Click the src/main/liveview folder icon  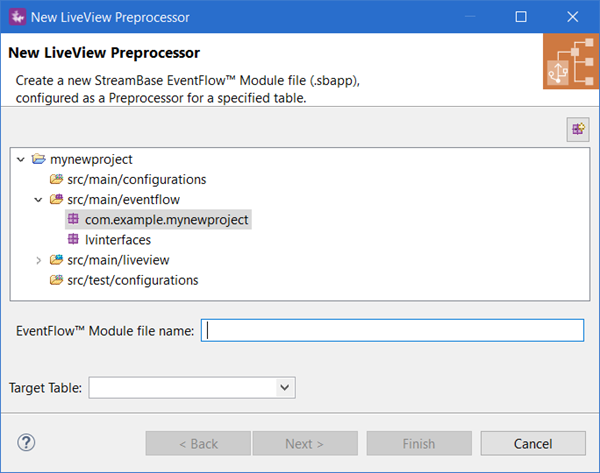tap(57, 260)
